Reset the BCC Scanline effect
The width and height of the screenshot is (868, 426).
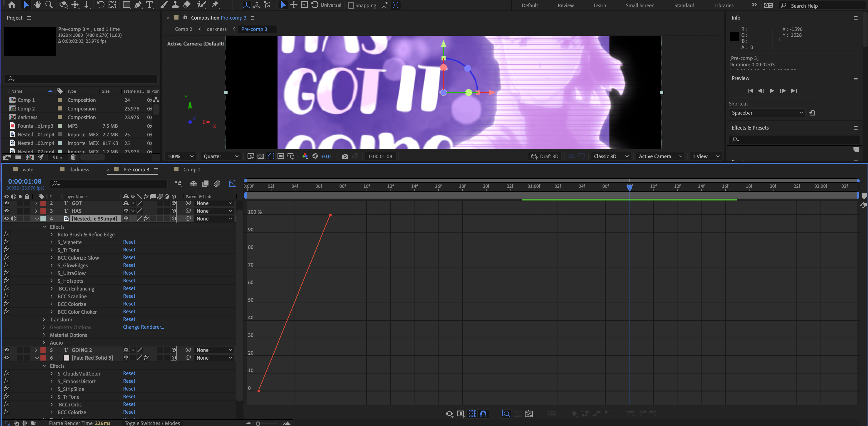coord(129,296)
